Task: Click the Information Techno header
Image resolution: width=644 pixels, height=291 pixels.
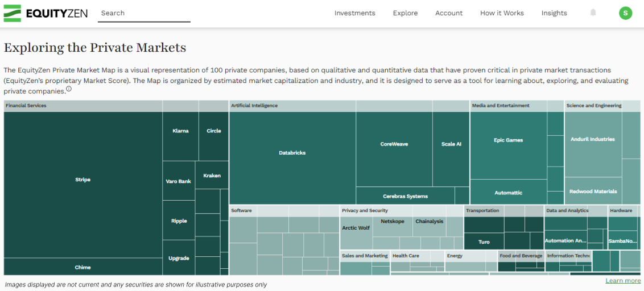Action: (568, 256)
